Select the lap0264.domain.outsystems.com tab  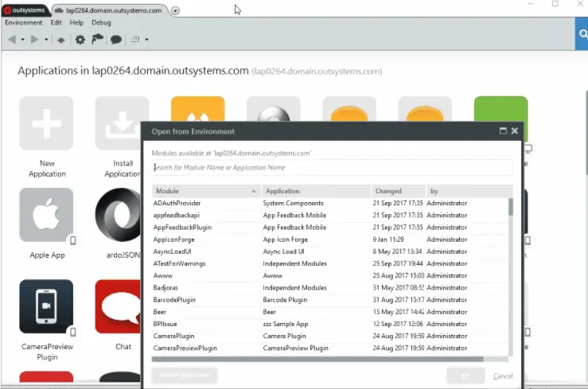(x=110, y=10)
